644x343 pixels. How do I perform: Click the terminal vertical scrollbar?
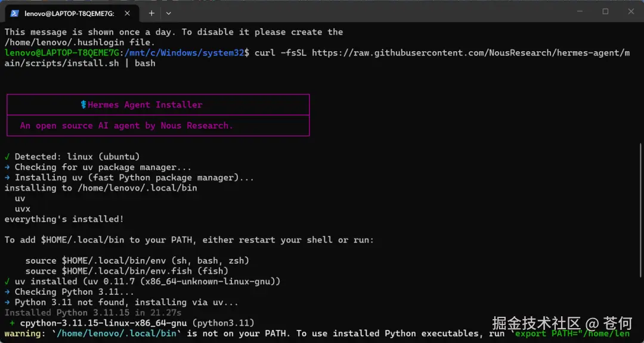pyautogui.click(x=640, y=209)
